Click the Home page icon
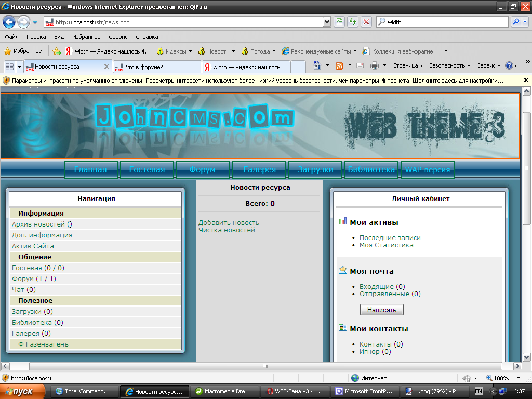 click(x=317, y=65)
